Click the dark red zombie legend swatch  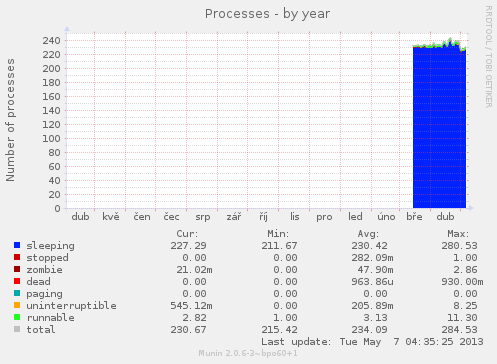17,269
